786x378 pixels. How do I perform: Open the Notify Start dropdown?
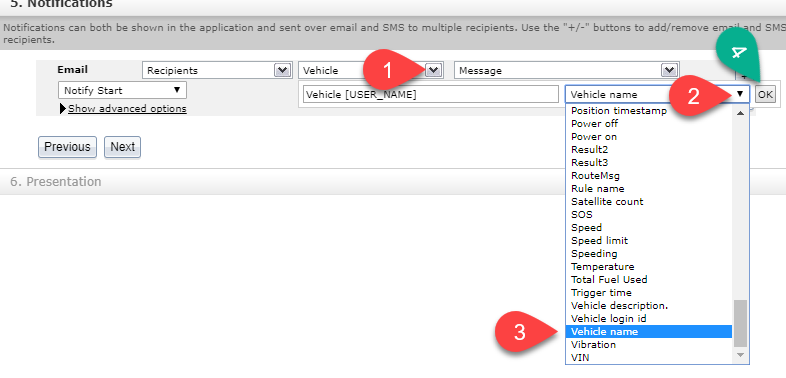pos(122,91)
